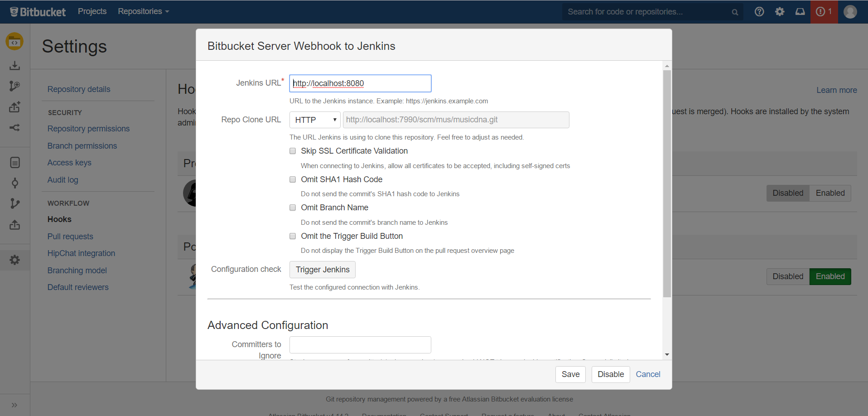Save the Jenkins webhook configuration
The height and width of the screenshot is (416, 868).
pos(570,374)
